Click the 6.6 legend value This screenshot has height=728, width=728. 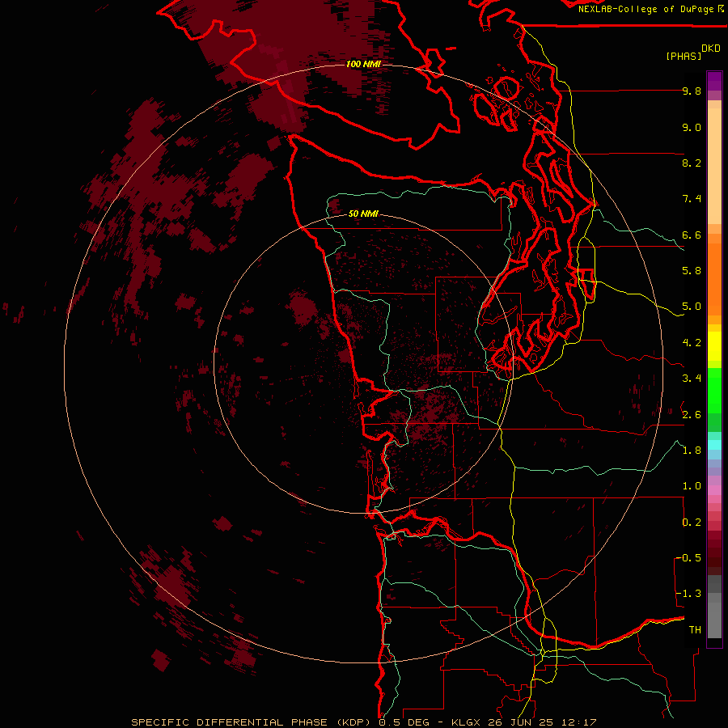pyautogui.click(x=692, y=235)
